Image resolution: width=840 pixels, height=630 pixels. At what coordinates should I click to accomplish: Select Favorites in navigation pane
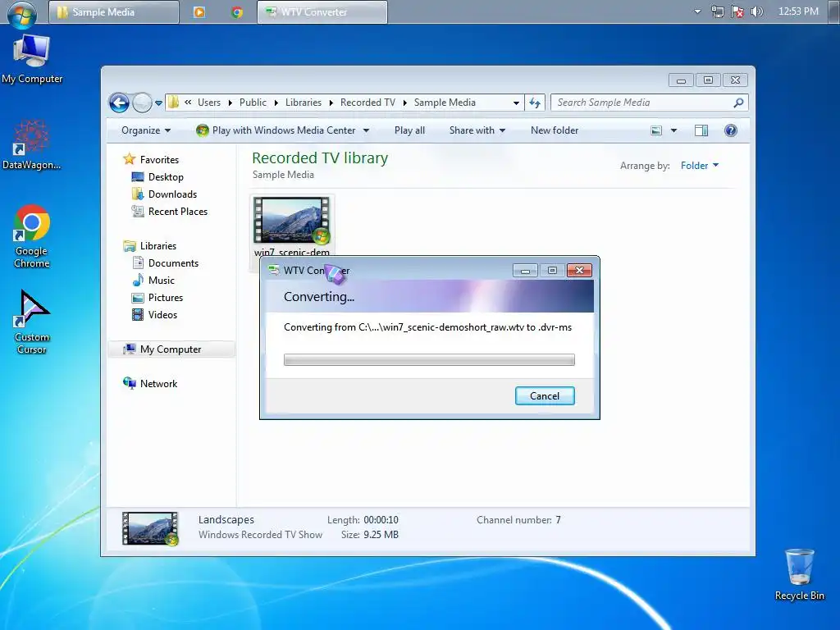point(159,160)
